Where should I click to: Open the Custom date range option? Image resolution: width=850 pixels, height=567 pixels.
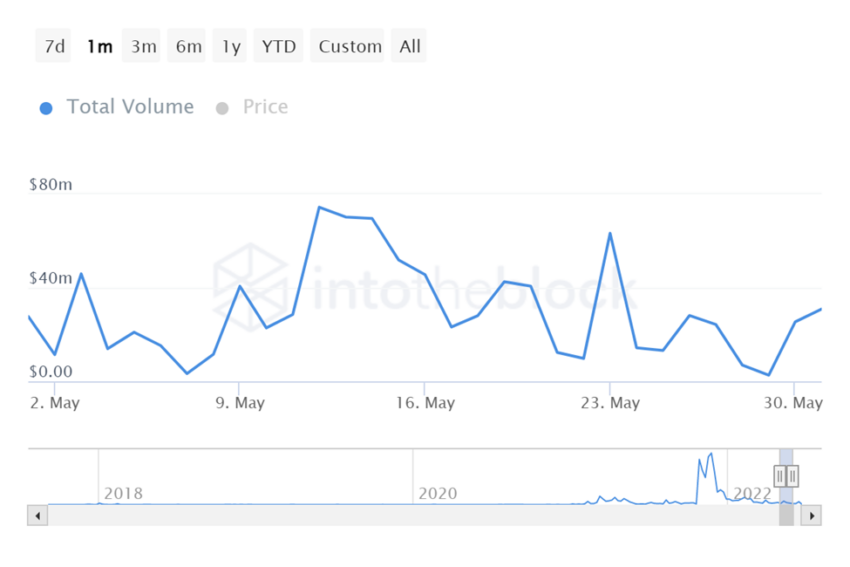[350, 46]
